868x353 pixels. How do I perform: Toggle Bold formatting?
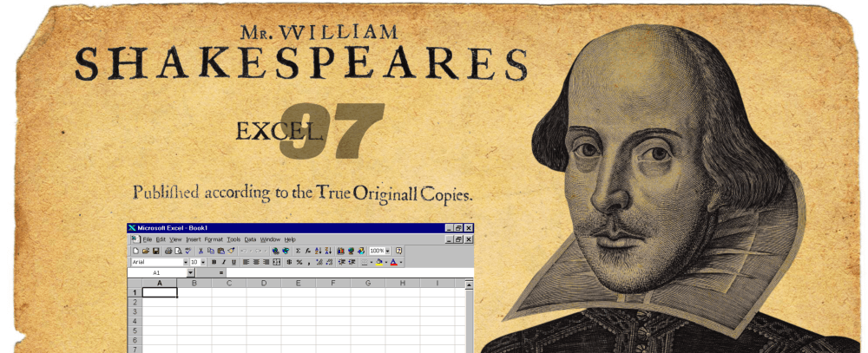[214, 262]
